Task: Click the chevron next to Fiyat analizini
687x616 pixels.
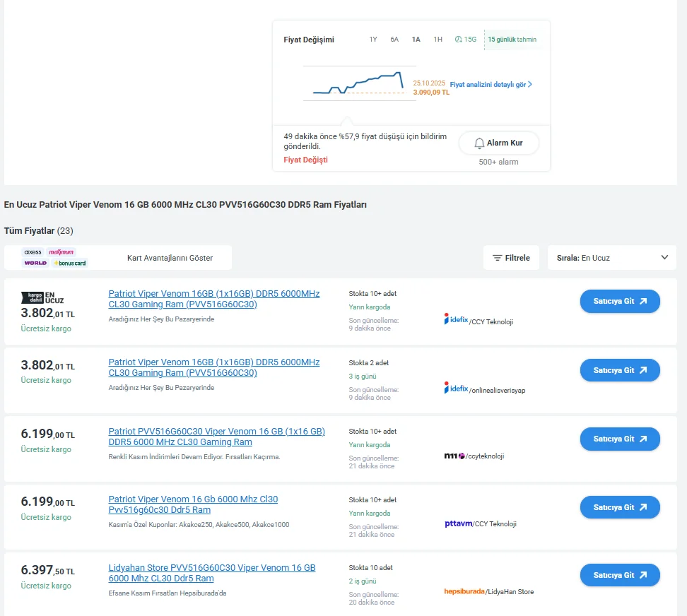Action: pos(530,84)
